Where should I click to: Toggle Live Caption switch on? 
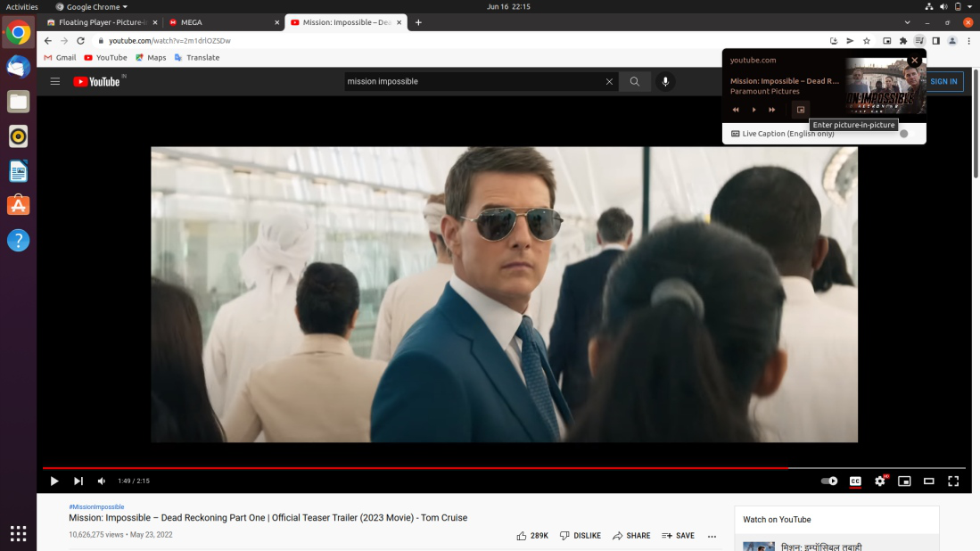point(908,134)
